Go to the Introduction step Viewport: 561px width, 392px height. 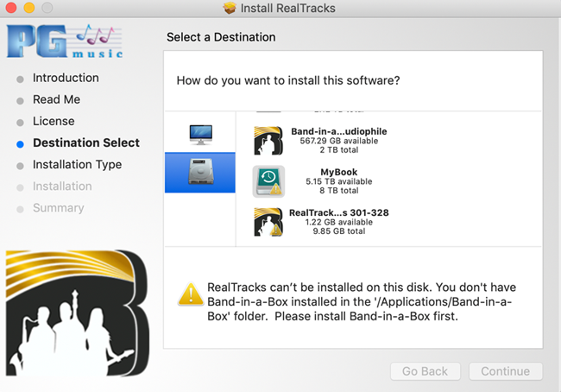[x=66, y=78]
